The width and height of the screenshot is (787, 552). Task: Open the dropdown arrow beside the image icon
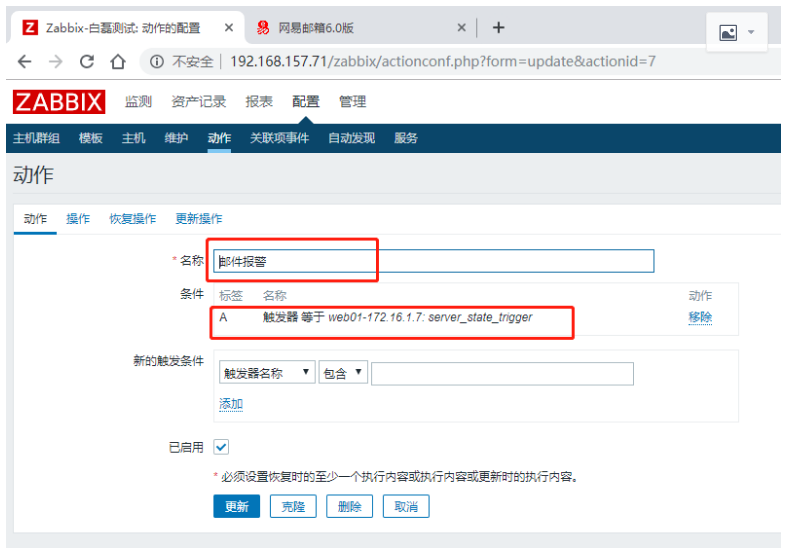751,33
